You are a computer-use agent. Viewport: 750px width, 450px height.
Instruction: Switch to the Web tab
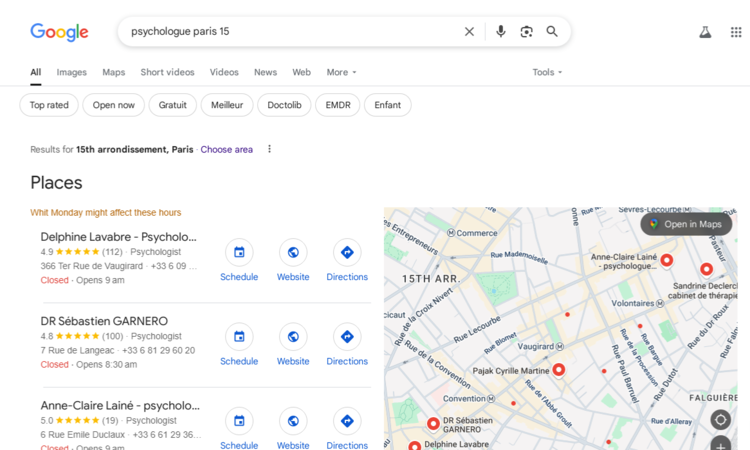301,72
